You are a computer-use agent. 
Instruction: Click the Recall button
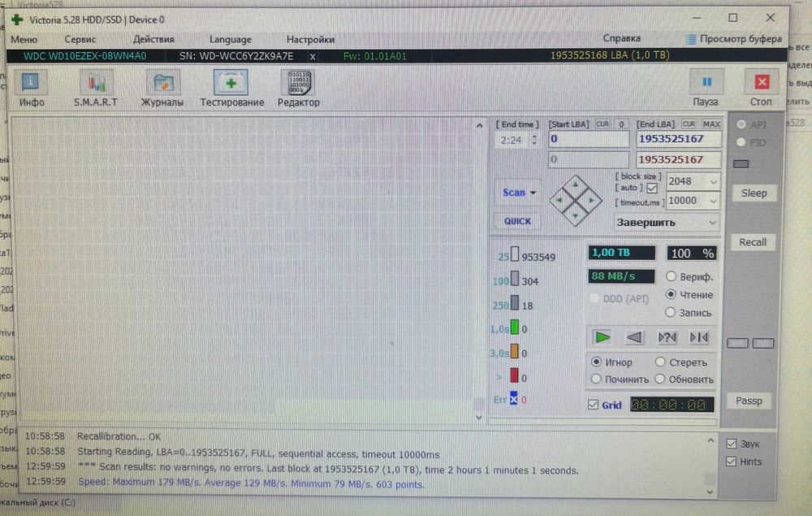pyautogui.click(x=753, y=242)
